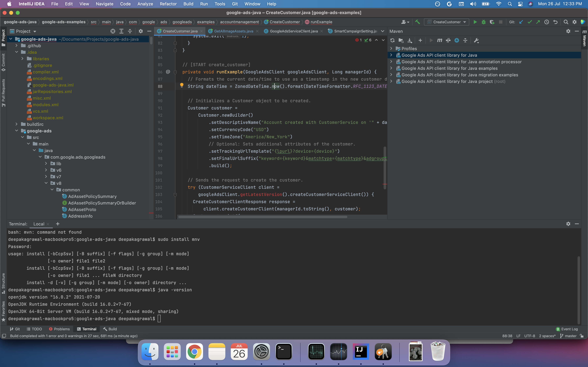Reload all Maven projects
Screen dimensions: 588x367
point(392,40)
